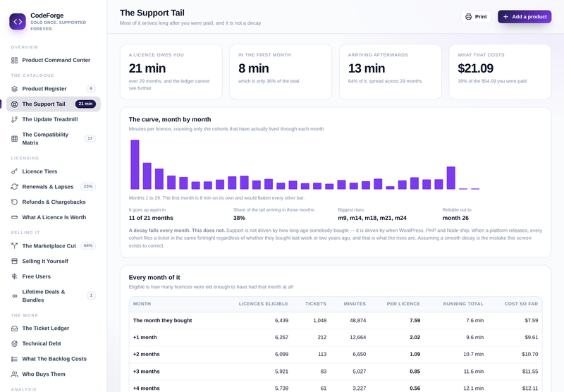Open The Ticket Ledger

pos(54,329)
